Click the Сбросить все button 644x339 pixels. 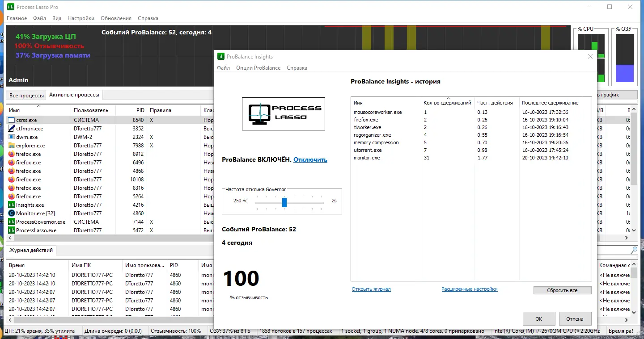[x=562, y=290]
